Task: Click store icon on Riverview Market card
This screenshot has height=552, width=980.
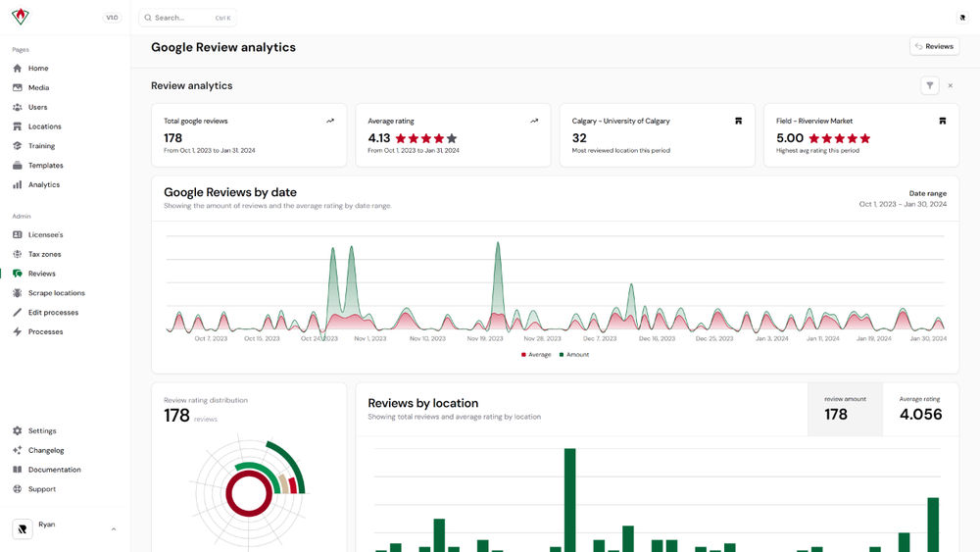Action: 942,121
